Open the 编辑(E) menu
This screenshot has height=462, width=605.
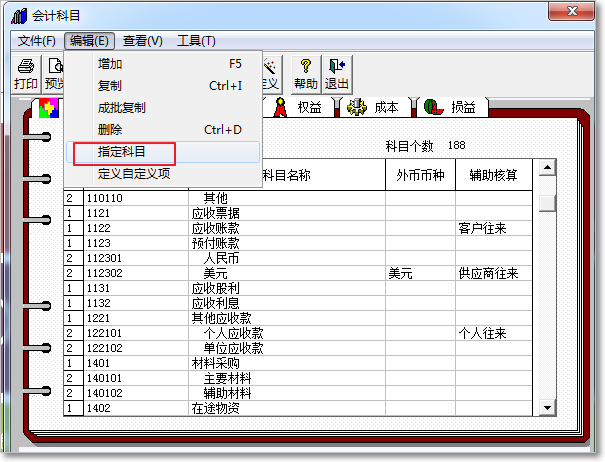pos(89,41)
